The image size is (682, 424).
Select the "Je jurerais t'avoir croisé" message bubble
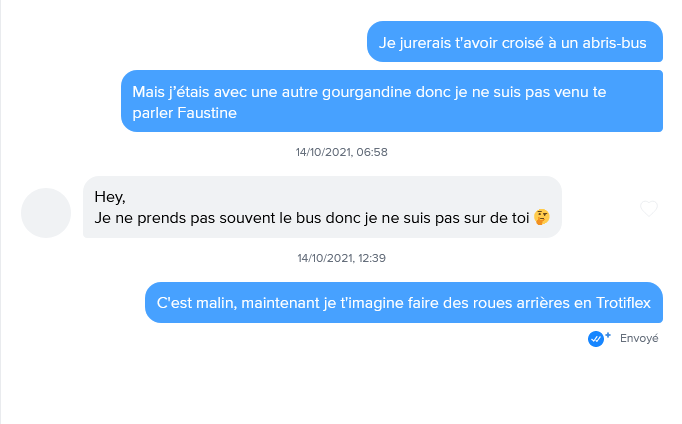[514, 43]
